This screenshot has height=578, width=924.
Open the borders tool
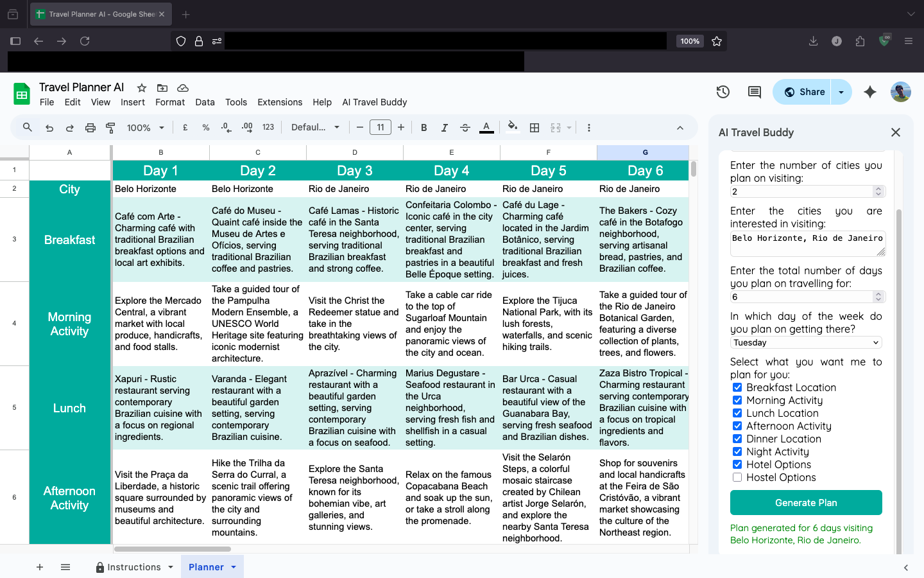[534, 128]
